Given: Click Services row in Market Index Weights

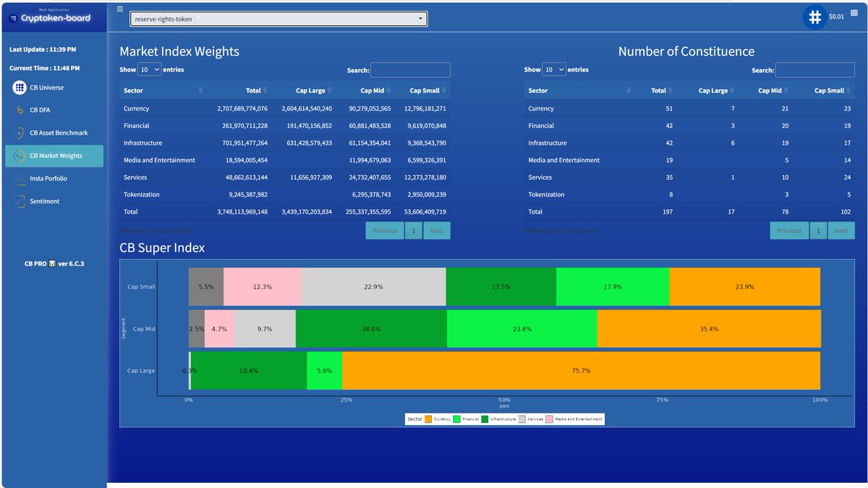Looking at the screenshot, I should (285, 177).
